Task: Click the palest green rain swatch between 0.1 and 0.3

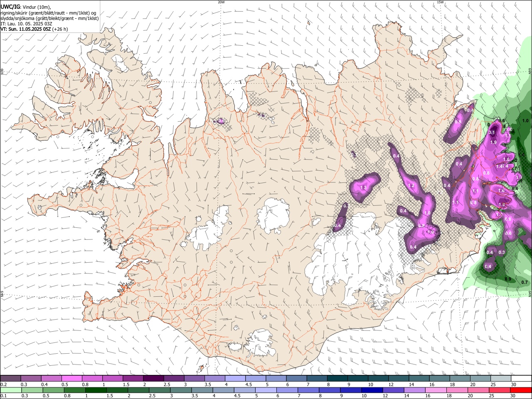Action: pyautogui.click(x=11, y=390)
